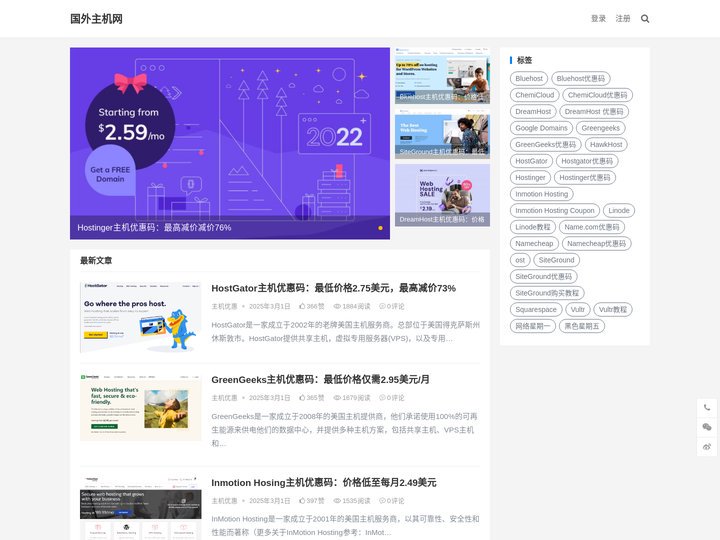Viewport: 720px width, 540px height.
Task: Click 主机优惠 category under HostGator article
Action: pyautogui.click(x=224, y=306)
